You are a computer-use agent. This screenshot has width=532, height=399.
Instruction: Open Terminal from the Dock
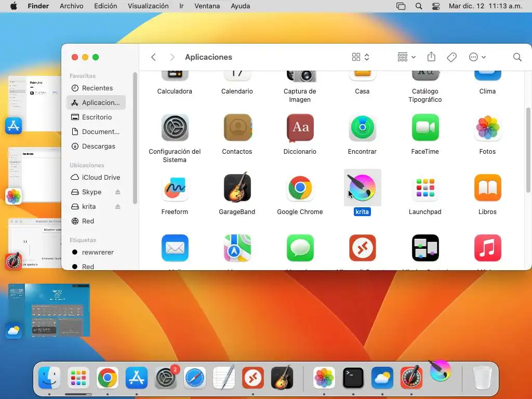353,378
